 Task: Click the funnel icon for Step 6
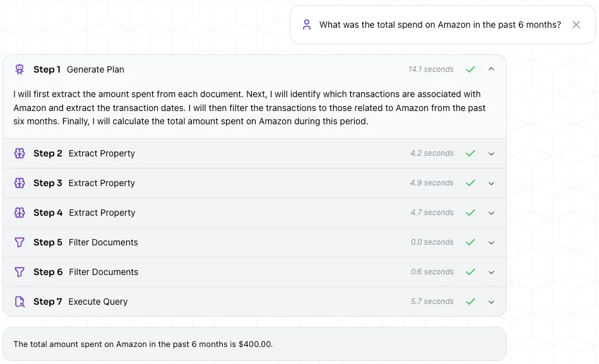[x=20, y=272]
